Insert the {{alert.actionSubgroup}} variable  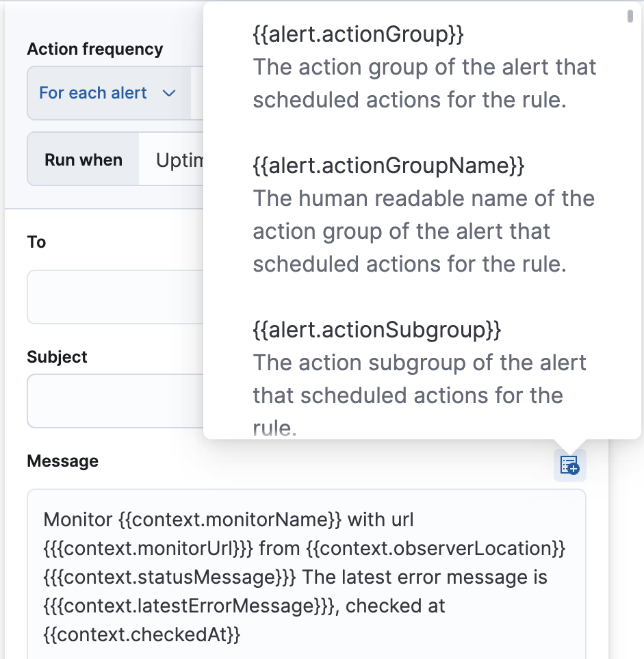click(377, 329)
